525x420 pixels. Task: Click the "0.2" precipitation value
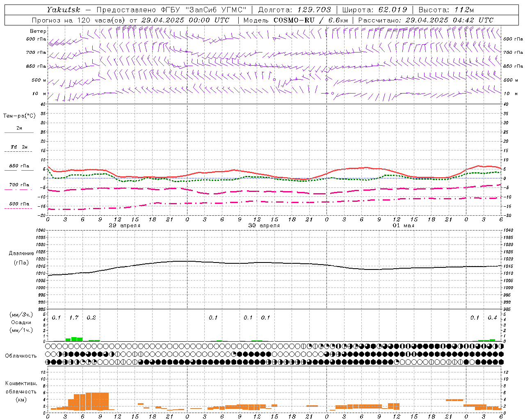tap(91, 317)
